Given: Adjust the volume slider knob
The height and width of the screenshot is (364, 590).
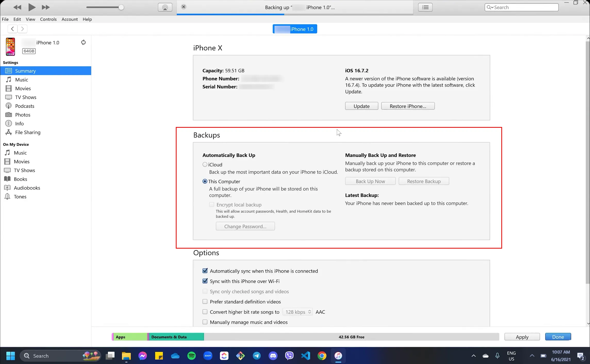Looking at the screenshot, I should (x=121, y=7).
